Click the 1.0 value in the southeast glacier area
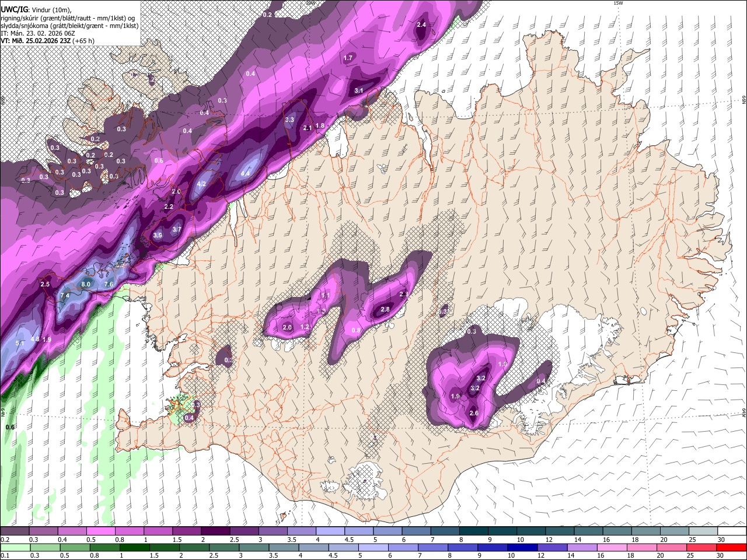This screenshot has height=560, width=747. coord(502,364)
